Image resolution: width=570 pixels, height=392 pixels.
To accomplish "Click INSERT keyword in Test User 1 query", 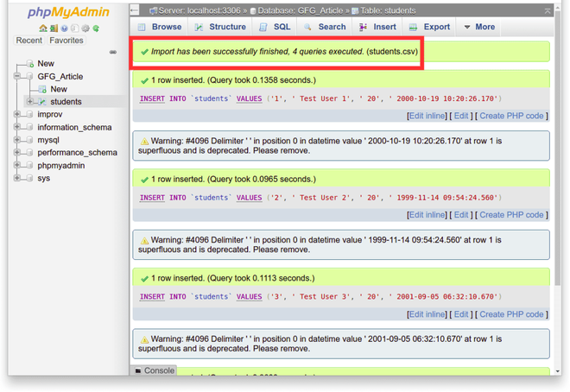I will point(152,98).
